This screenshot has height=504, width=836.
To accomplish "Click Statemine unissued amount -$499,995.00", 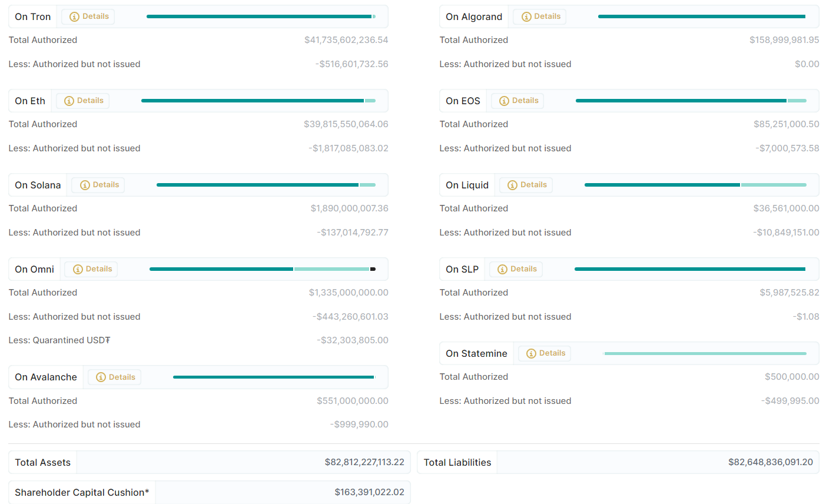I will 790,401.
